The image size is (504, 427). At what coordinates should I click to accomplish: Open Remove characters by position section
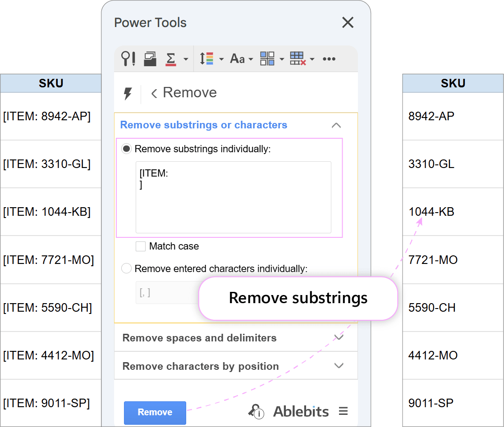[x=236, y=366]
